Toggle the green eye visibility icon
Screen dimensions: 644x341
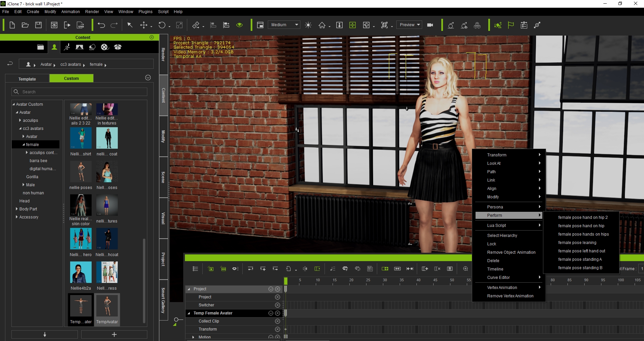[239, 25]
